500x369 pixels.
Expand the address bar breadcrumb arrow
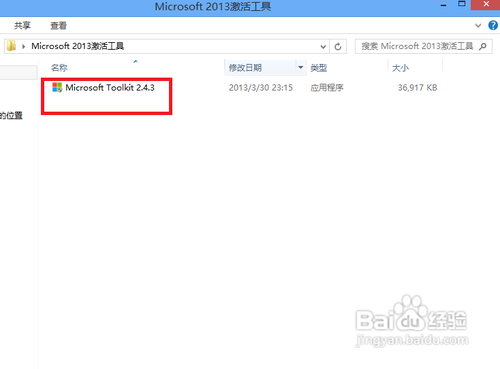pos(23,46)
